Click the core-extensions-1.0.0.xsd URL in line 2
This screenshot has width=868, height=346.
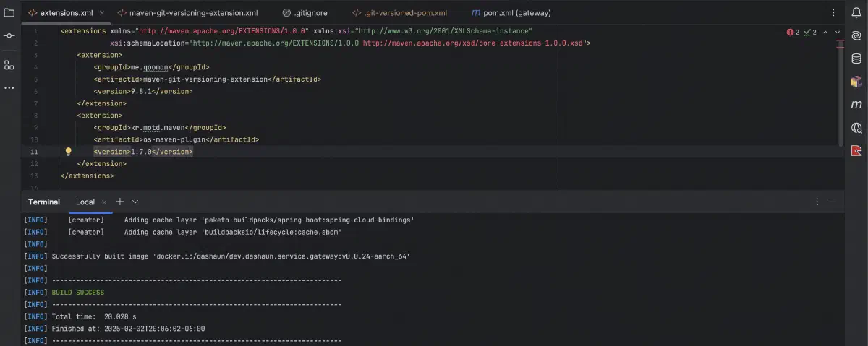click(474, 43)
